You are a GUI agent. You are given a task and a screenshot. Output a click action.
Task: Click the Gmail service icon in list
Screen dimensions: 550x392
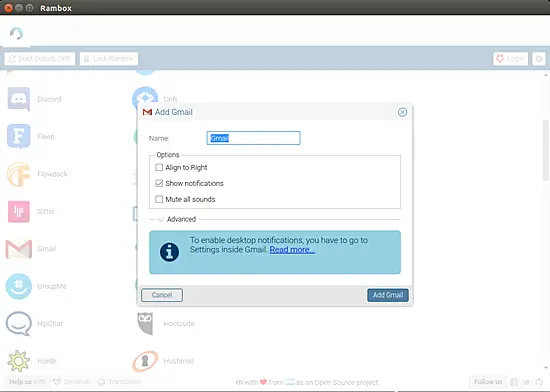[19, 249]
